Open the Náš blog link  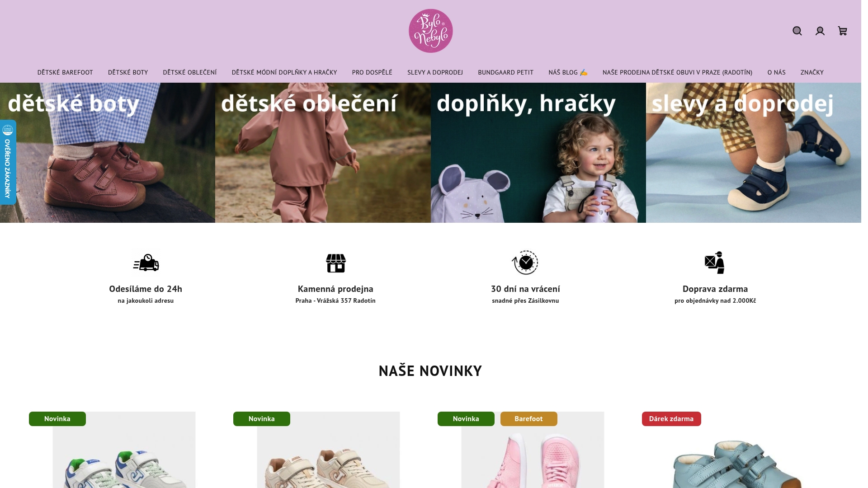click(568, 72)
